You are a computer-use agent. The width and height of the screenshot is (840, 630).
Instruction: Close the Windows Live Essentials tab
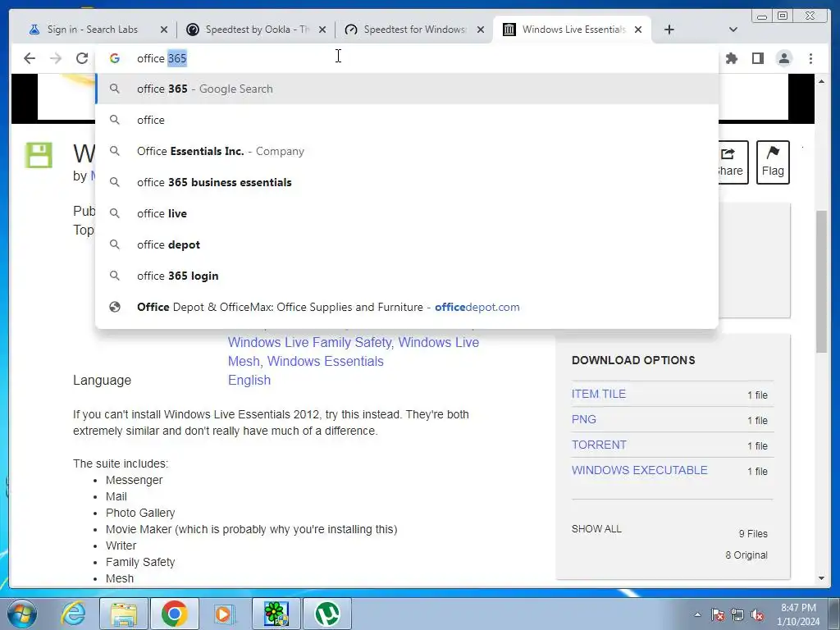pos(638,30)
